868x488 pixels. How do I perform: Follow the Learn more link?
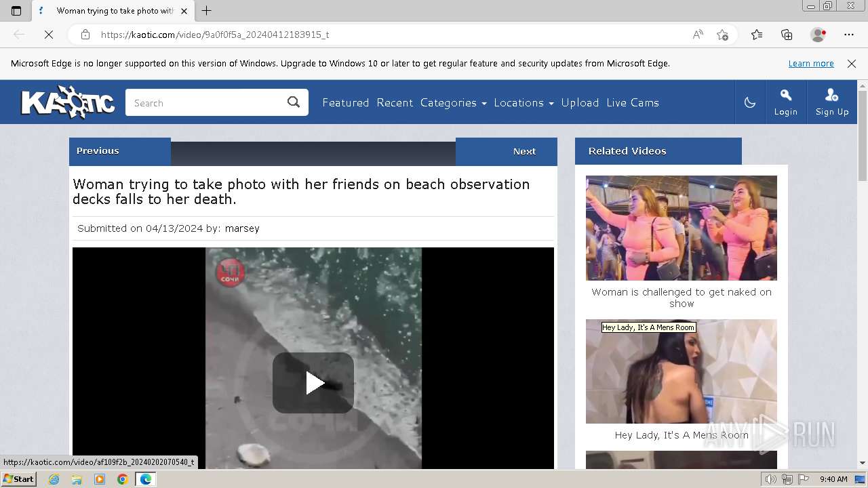pos(811,64)
